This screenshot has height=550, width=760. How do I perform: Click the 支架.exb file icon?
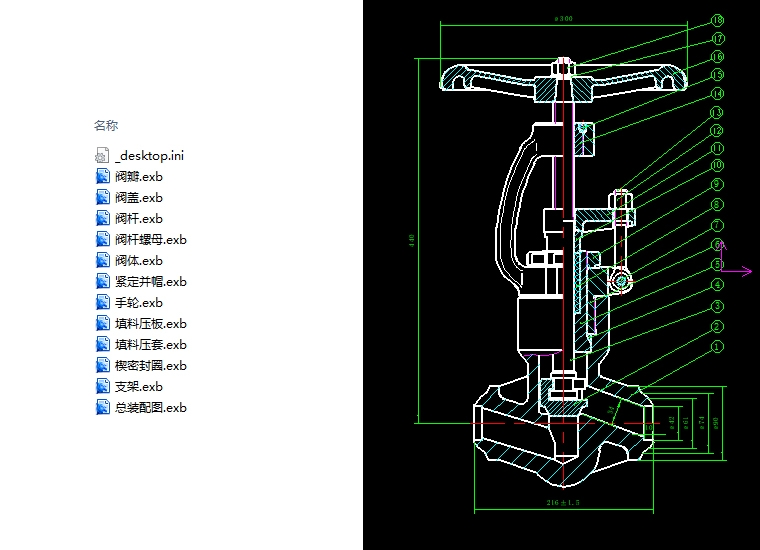[x=102, y=386]
